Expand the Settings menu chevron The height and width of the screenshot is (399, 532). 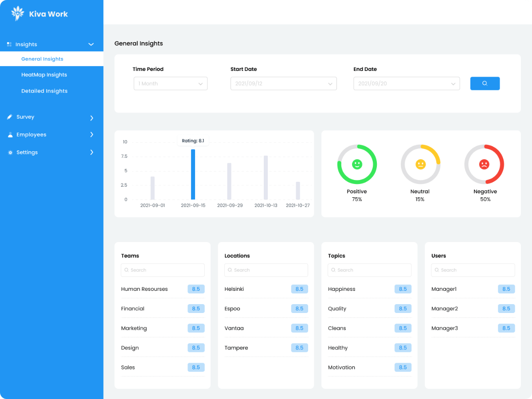(x=92, y=153)
